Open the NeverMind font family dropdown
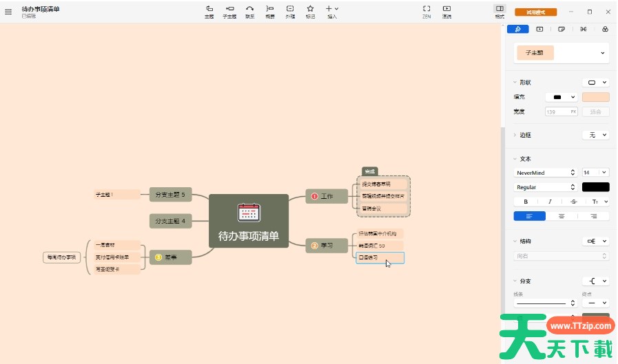 pos(545,173)
